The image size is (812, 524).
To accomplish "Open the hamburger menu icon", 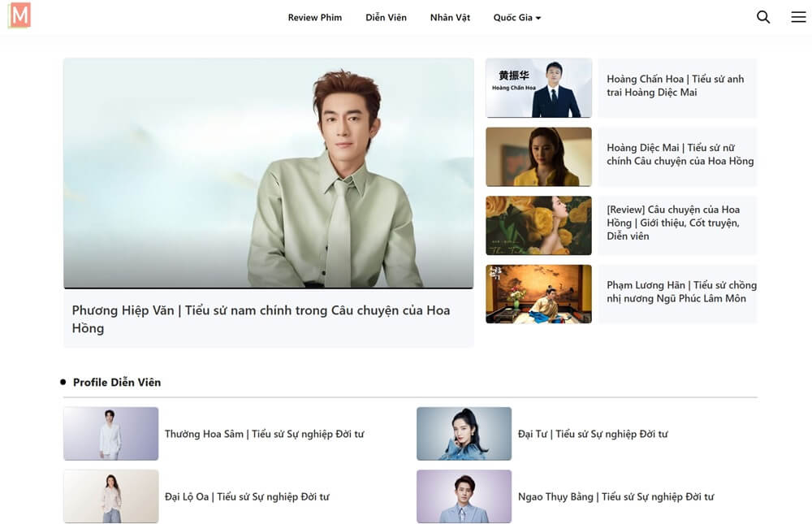I will click(798, 17).
